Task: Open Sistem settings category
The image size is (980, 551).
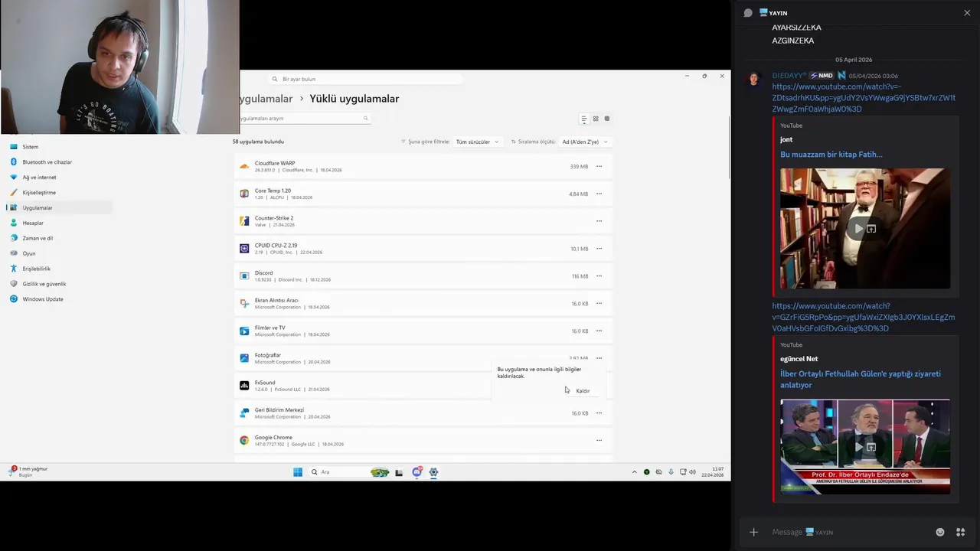Action: tap(60, 147)
